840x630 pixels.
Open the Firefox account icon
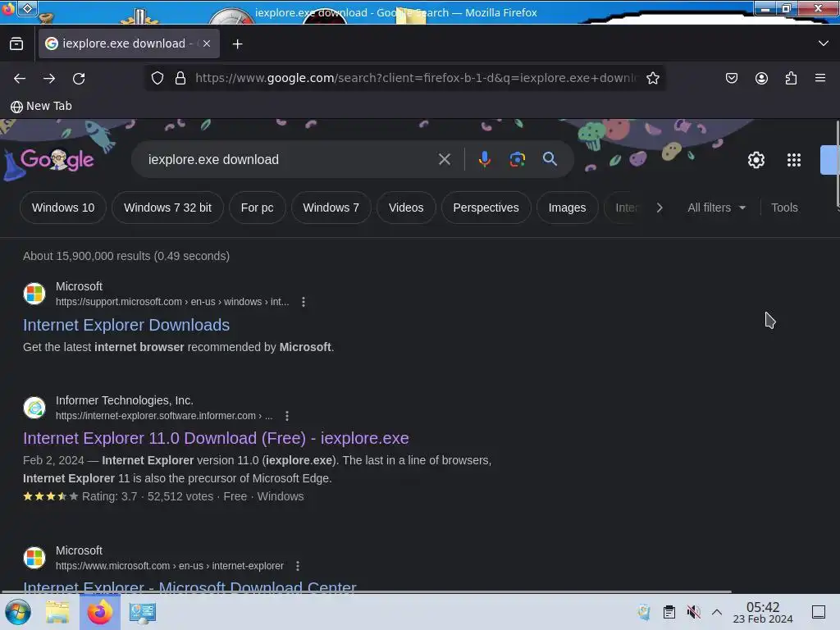coord(761,78)
